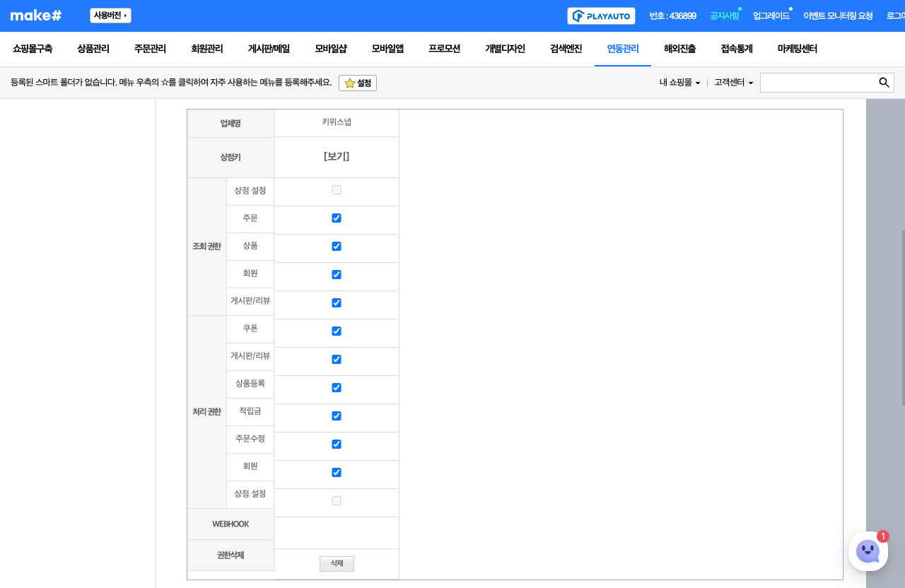
Task: Toggle 쿠폰 processing permission checkbox
Action: pos(337,331)
